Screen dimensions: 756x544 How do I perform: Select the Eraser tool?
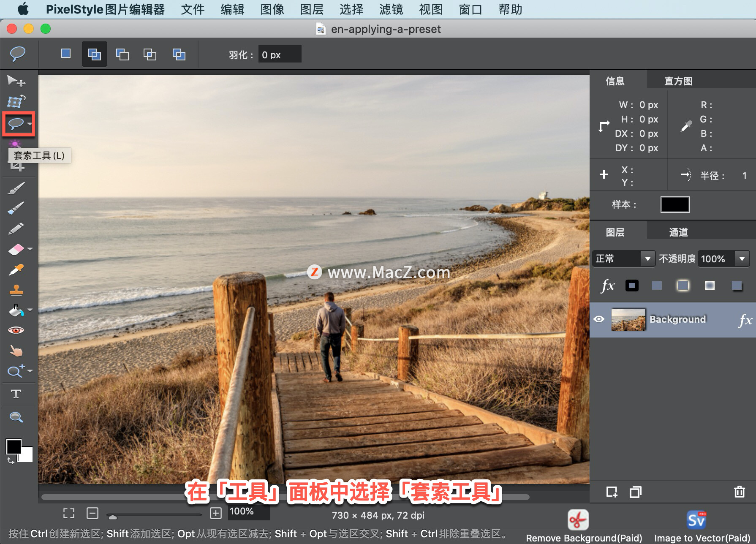[x=16, y=249]
